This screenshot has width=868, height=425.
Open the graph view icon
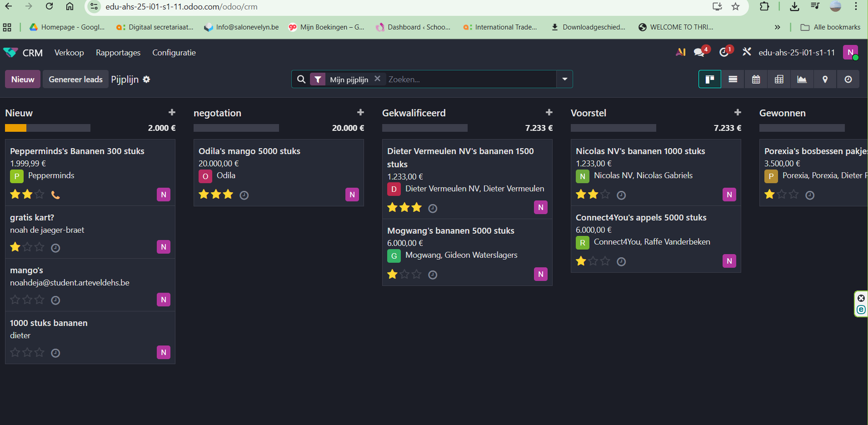(x=802, y=79)
